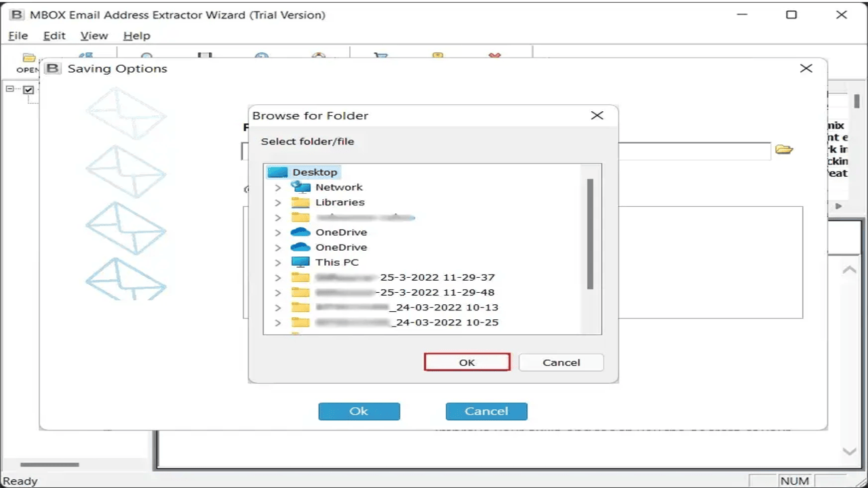Viewport: 868px width, 488px height.
Task: Collapse the tree root node in main window
Action: (10, 89)
